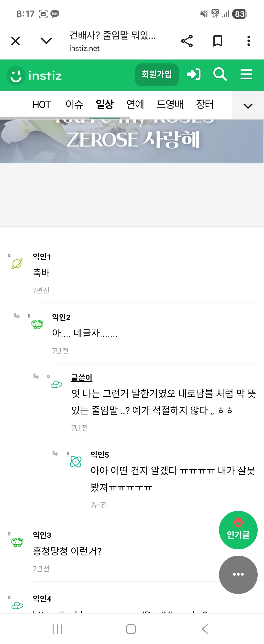
Task: Bookmark this page with the bookmark icon
Action: coord(217,41)
